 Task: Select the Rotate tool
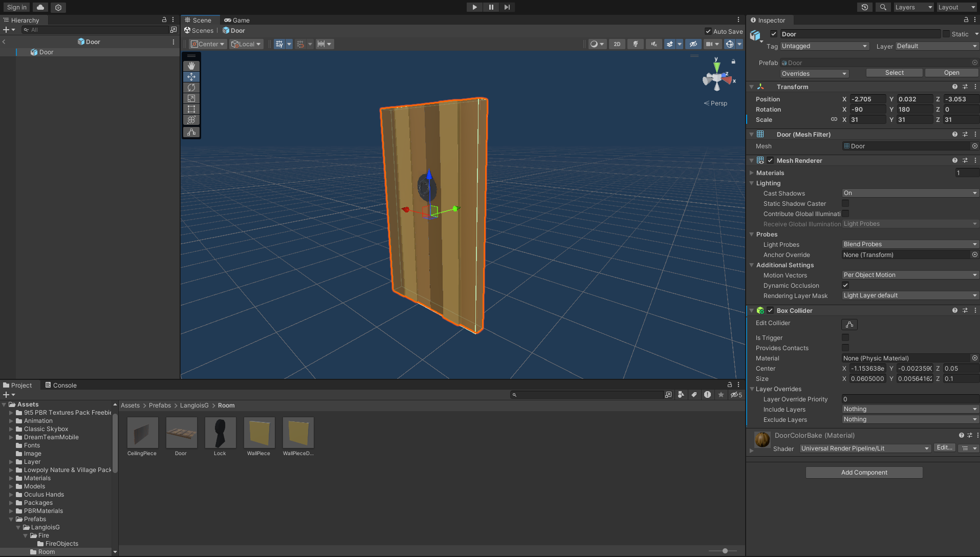click(x=191, y=88)
